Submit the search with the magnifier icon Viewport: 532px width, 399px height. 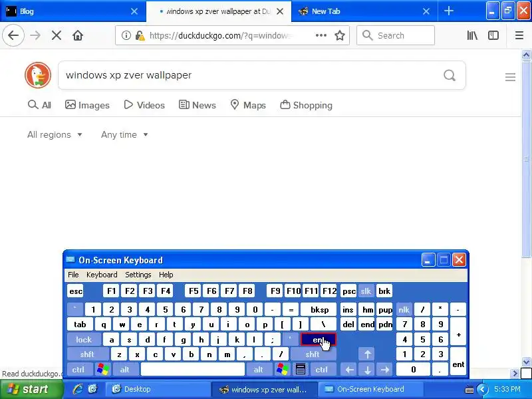tap(450, 75)
